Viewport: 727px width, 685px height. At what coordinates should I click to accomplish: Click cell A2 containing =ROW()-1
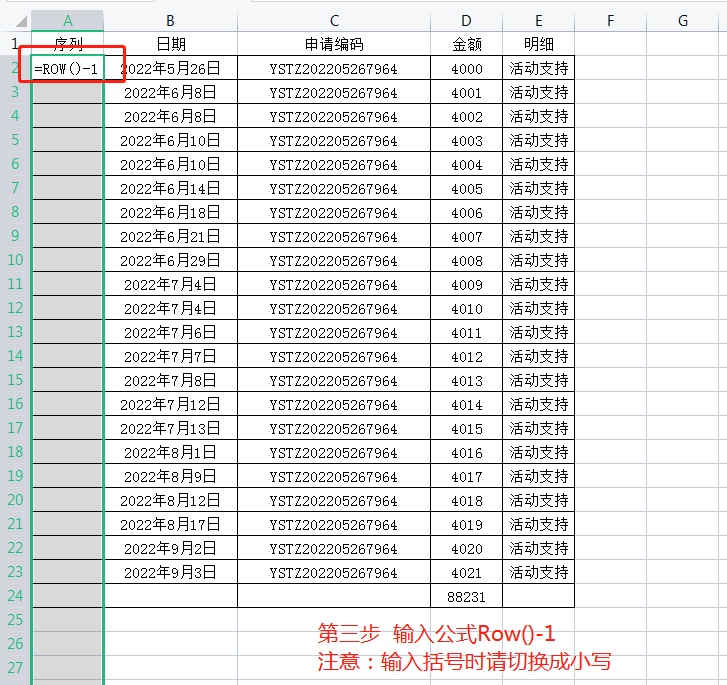pos(68,68)
